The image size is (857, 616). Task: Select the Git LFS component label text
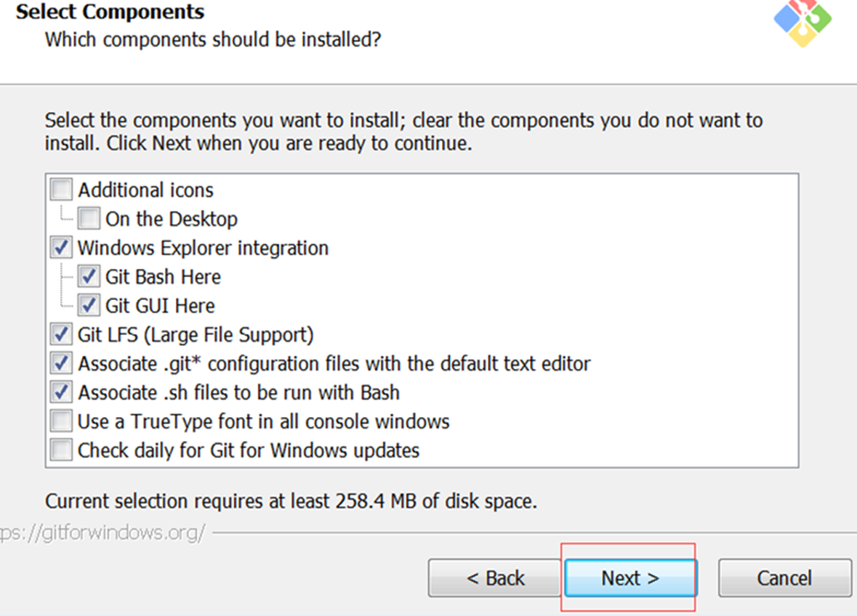point(195,334)
